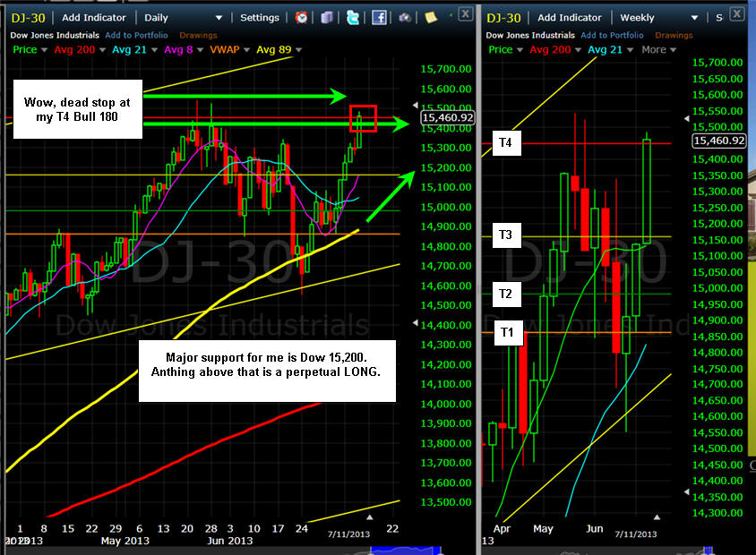Screen dimensions: 756x555
Task: Open the price alert alarm clock icon
Action: [x=301, y=18]
